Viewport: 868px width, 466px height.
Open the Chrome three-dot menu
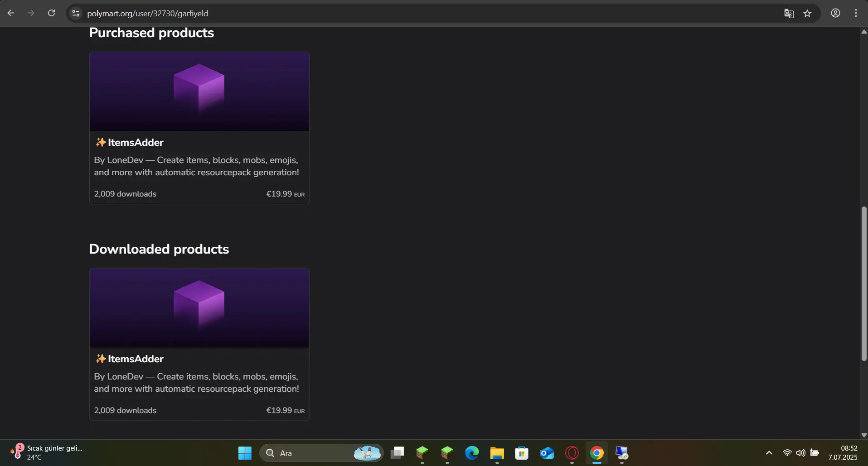click(x=856, y=13)
